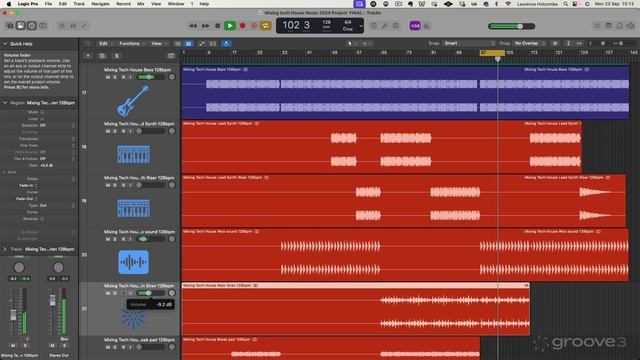Enable the Region Loop checkbox
The image size is (640, 360).
[x=42, y=119]
